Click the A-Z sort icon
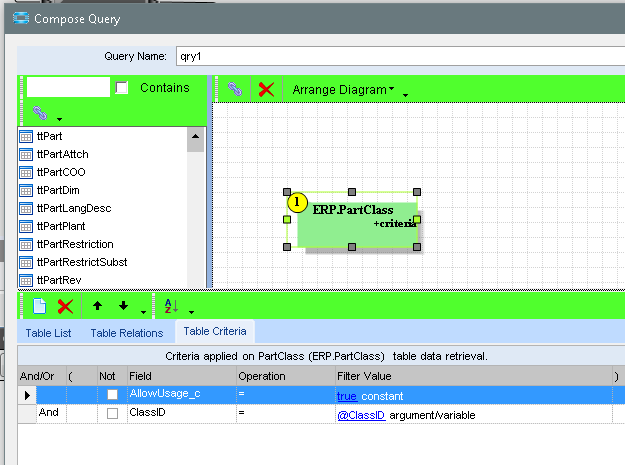 pos(170,306)
